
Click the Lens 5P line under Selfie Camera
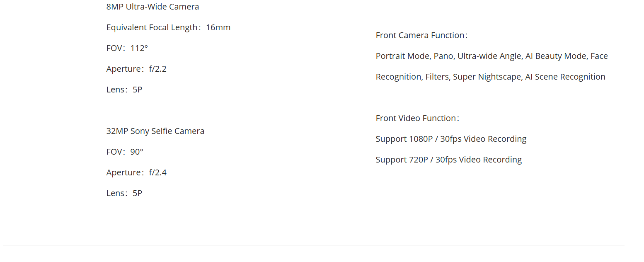(124, 193)
